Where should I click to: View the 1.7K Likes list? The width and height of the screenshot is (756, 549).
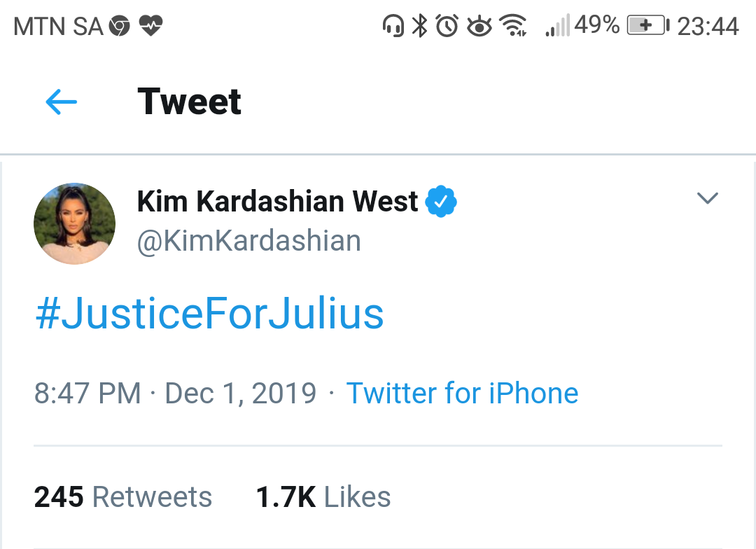323,497
